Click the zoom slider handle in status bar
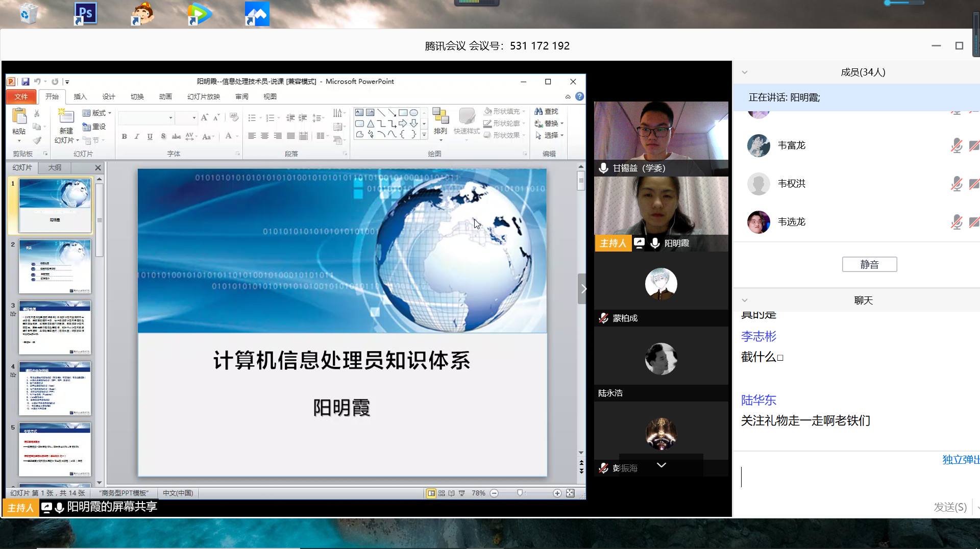 click(x=520, y=493)
